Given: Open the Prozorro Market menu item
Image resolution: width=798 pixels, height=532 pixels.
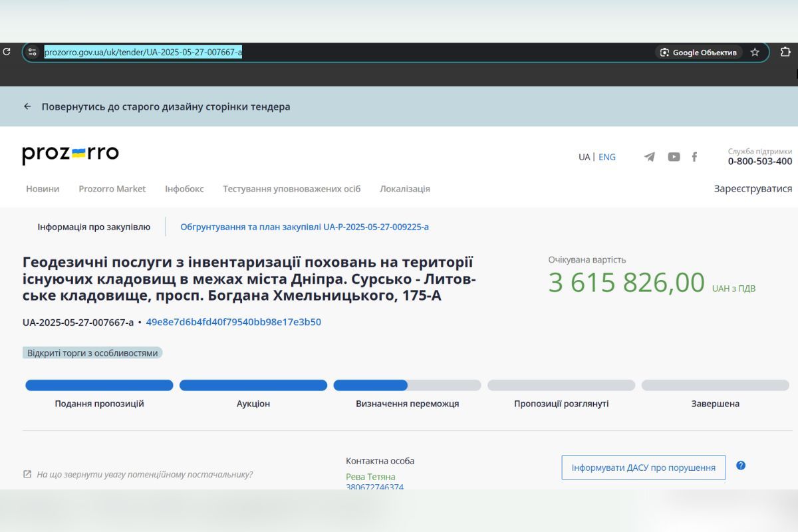Looking at the screenshot, I should pos(112,189).
